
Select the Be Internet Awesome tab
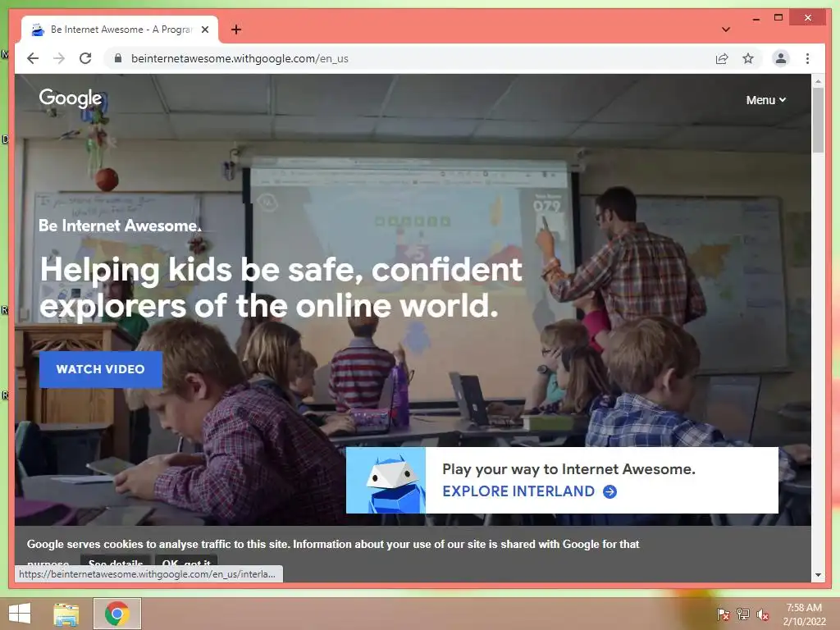(x=120, y=30)
